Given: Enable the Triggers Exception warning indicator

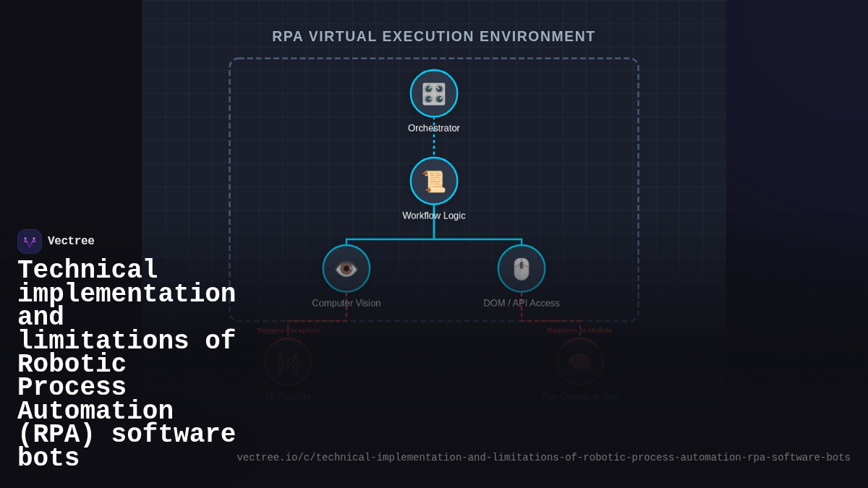Looking at the screenshot, I should (288, 330).
